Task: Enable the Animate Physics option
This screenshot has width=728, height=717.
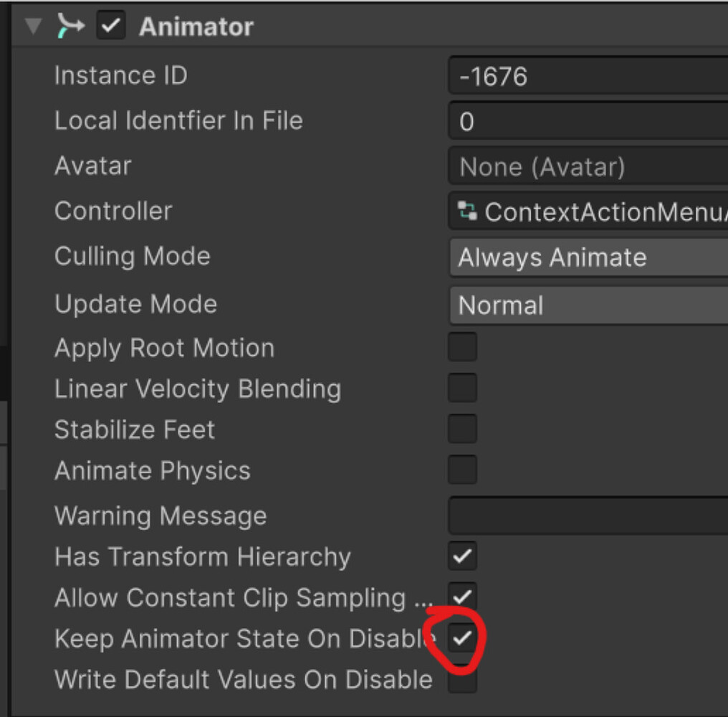Action: pyautogui.click(x=462, y=470)
